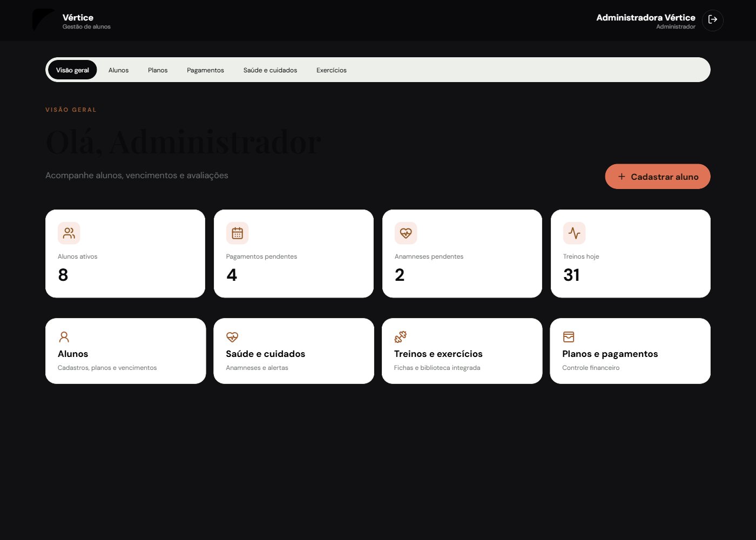Click the plus icon in Cadastrar aluno
The image size is (756, 540).
pos(622,177)
